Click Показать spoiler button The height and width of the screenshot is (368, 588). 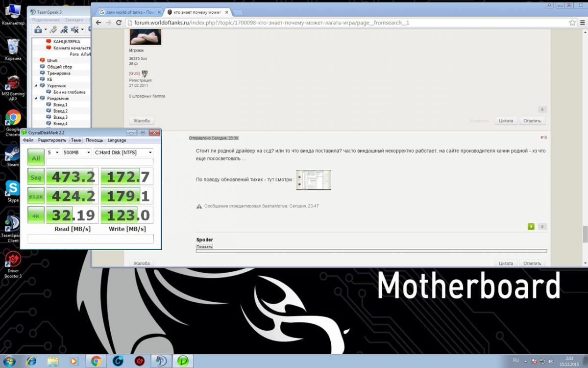point(204,247)
